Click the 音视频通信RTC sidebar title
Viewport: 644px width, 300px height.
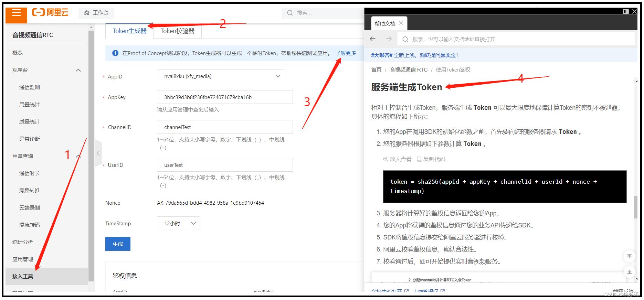pyautogui.click(x=33, y=35)
